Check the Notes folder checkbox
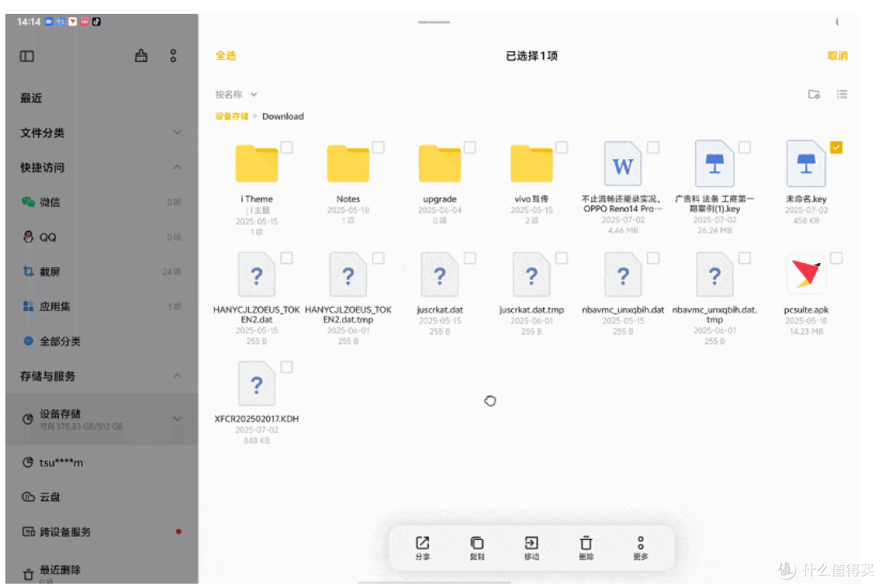Viewport: 882px width, 588px height. [378, 148]
